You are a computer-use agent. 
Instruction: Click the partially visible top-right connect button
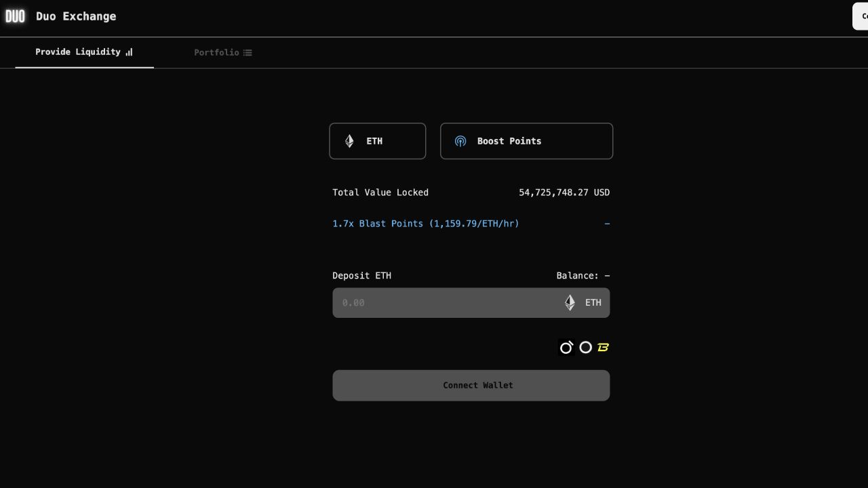tap(860, 16)
